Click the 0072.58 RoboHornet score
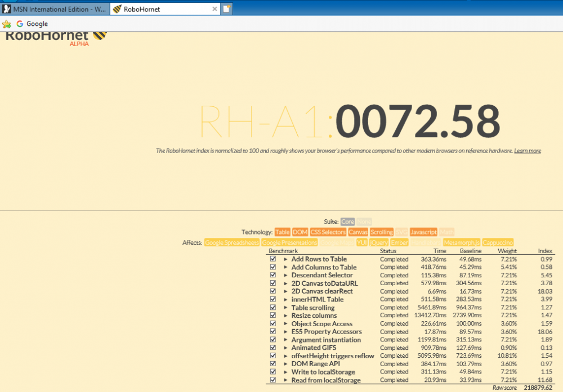Viewport: 563px width, 392px height. pos(418,121)
